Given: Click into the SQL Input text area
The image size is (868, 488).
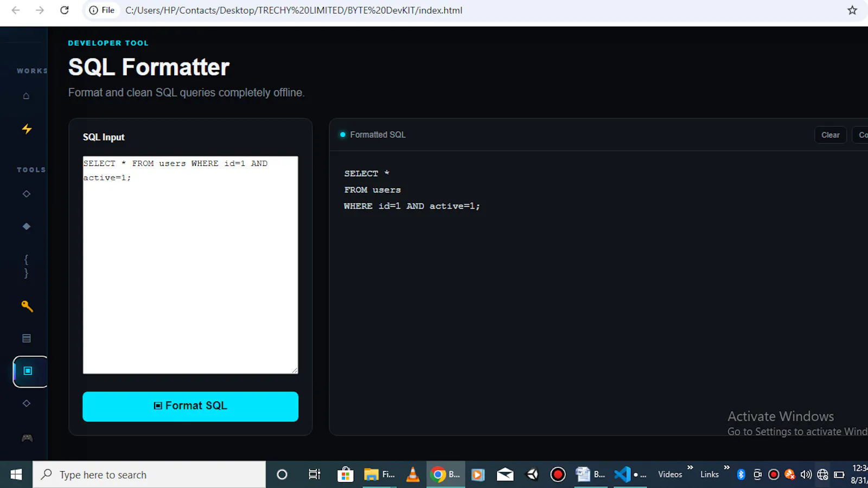Looking at the screenshot, I should [190, 265].
